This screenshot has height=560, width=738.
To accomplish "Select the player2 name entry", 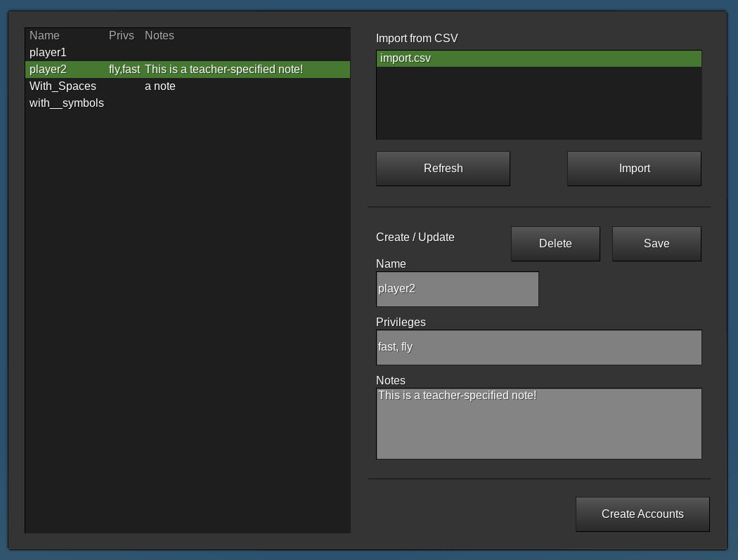I will (48, 70).
